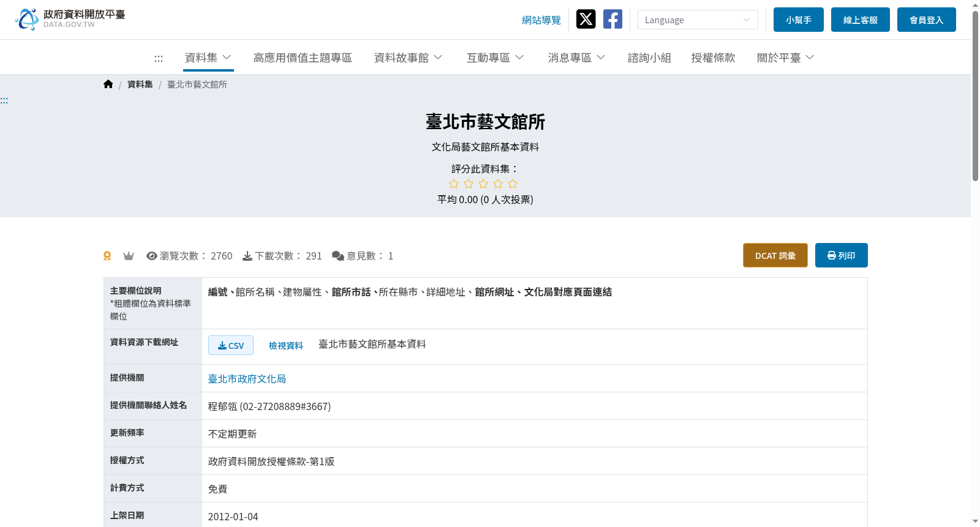Download the CSV resource
Image resolution: width=980 pixels, height=527 pixels.
(231, 345)
